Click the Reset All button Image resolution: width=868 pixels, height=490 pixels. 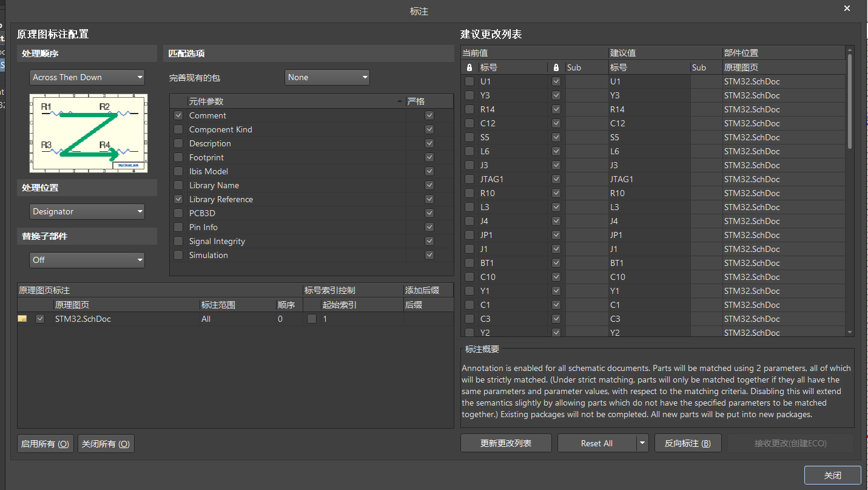597,443
